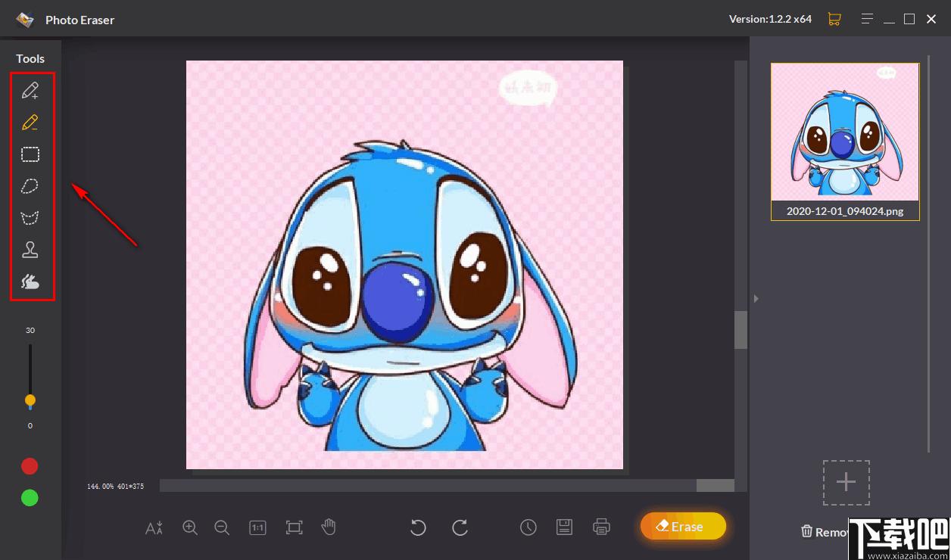This screenshot has height=560, width=951.
Task: Click the vertical canvas scrollbar thumb
Action: pos(741,330)
